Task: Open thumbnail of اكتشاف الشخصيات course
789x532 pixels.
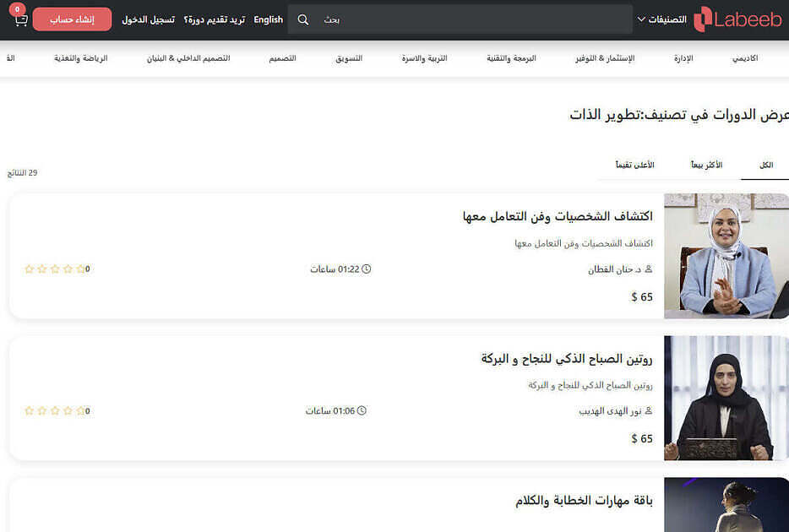Action: click(x=726, y=256)
